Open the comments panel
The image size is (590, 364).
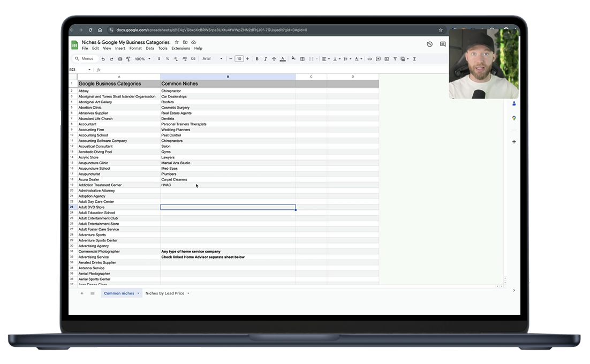click(x=443, y=44)
